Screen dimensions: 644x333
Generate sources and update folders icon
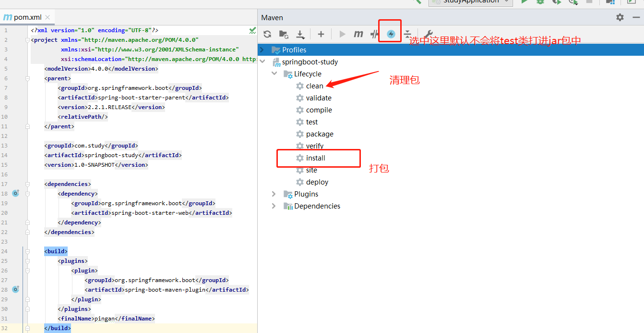coord(284,34)
